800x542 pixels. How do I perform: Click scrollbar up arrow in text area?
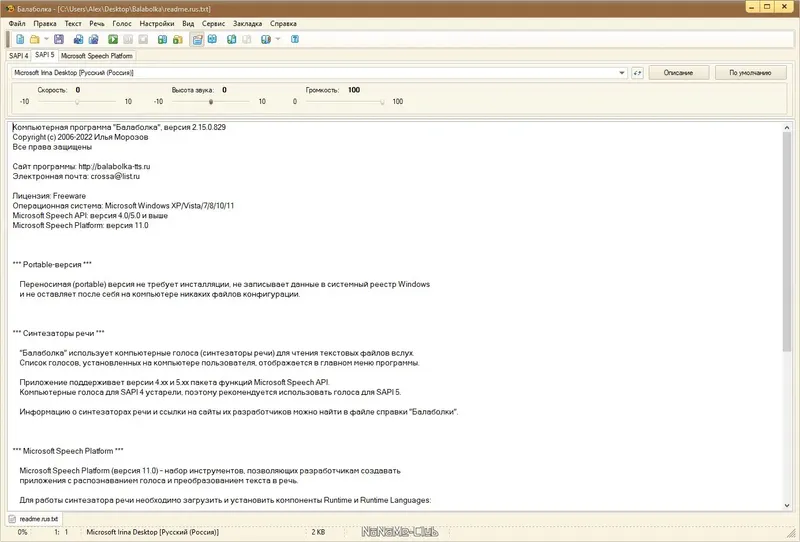click(x=786, y=128)
